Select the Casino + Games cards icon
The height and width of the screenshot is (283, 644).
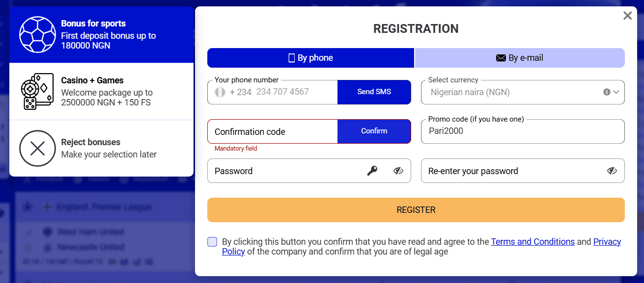tap(37, 91)
